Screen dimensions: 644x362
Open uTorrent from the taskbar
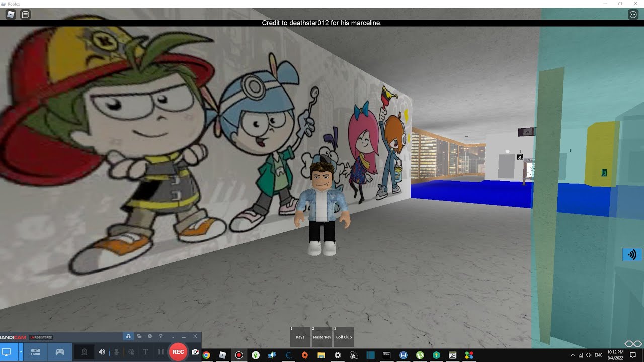pos(420,355)
